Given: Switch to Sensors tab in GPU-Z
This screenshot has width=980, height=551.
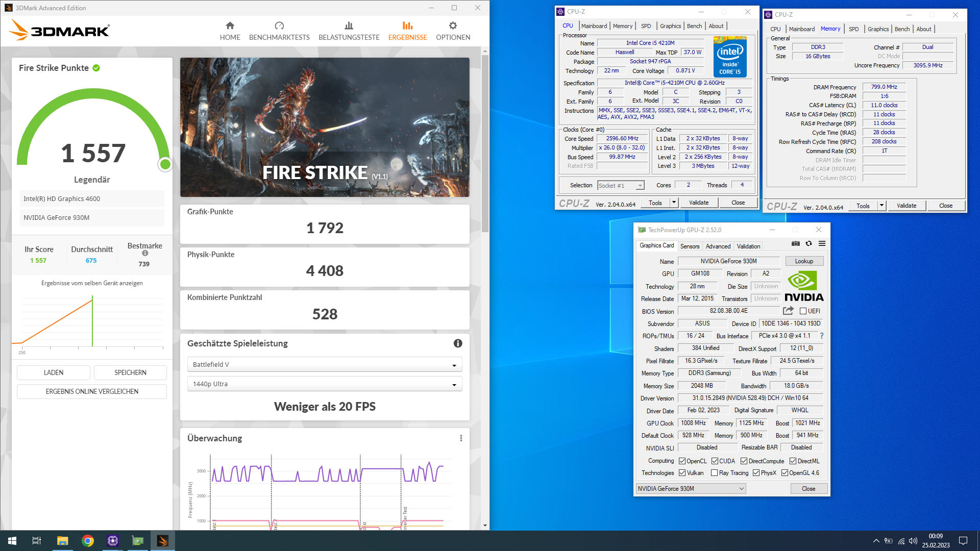Looking at the screenshot, I should (690, 246).
